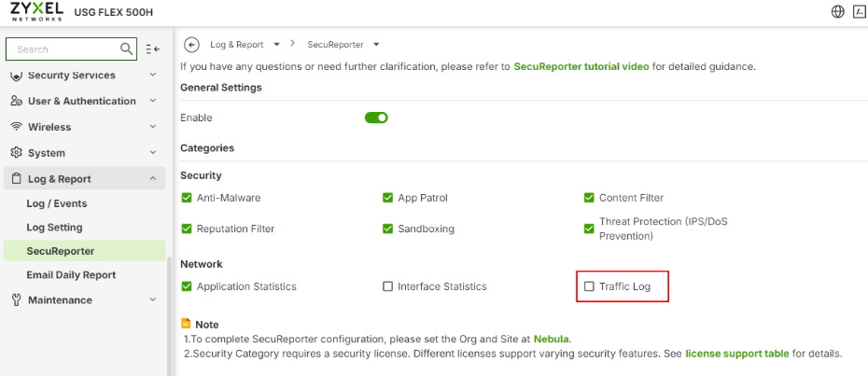Click the System gear icon

pos(16,153)
